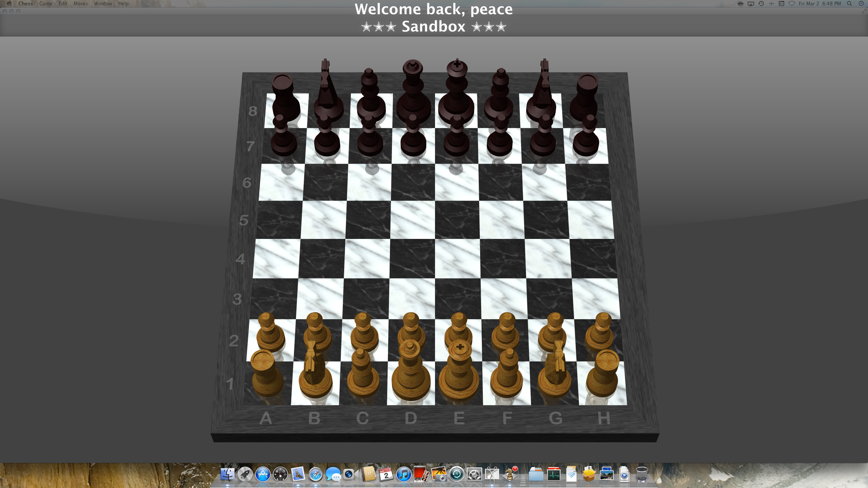
Task: Open the blue folder stack in dock
Action: click(536, 474)
